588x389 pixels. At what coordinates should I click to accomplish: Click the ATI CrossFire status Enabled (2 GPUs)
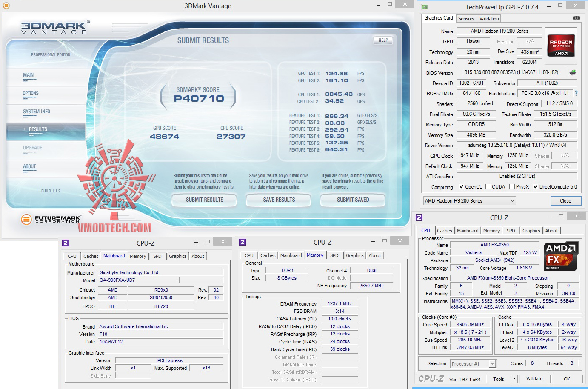pyautogui.click(x=517, y=176)
